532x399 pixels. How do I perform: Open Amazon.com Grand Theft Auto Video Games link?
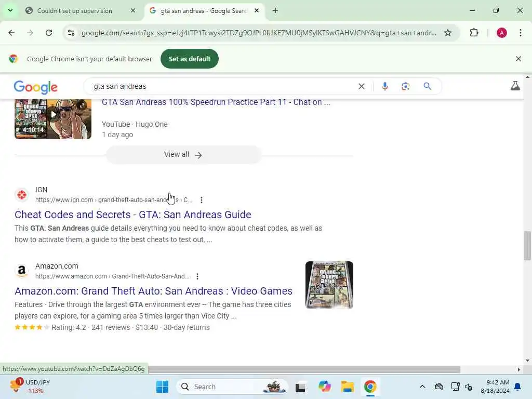(153, 291)
